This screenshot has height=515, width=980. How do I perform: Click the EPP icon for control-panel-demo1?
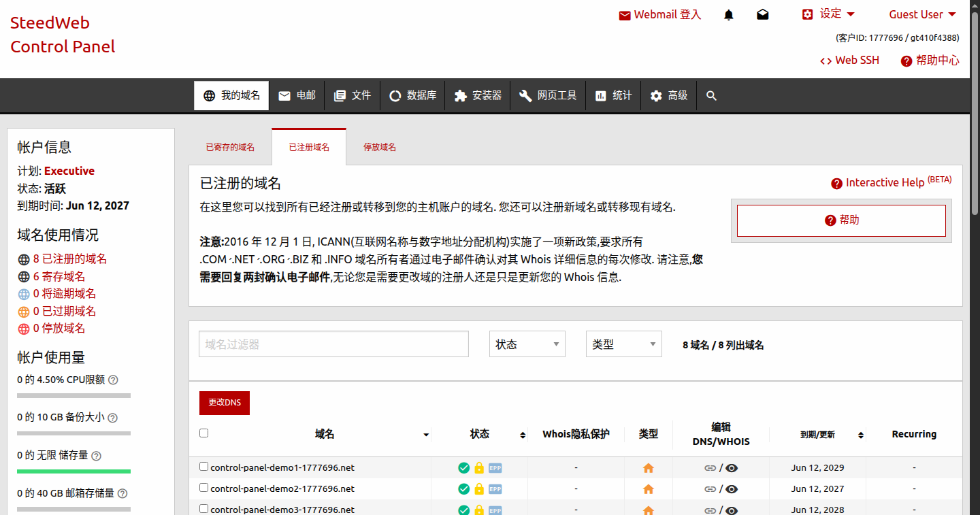[x=495, y=468]
